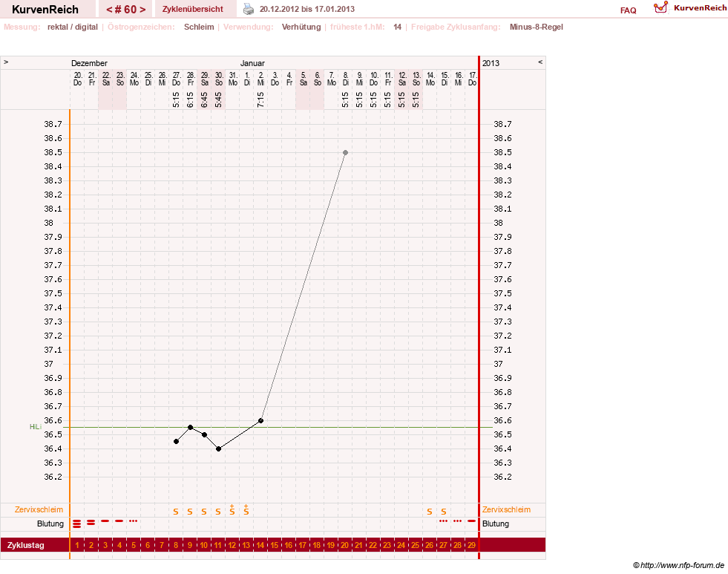Click the S mucus symbol on cycle day 10
Viewport: 728px width, 574px height.
[204, 512]
